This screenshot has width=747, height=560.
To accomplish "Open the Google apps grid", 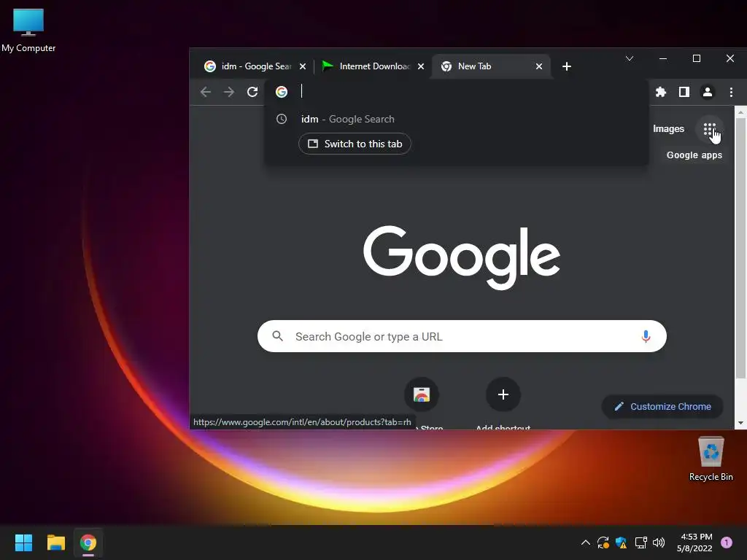I will click(x=710, y=129).
